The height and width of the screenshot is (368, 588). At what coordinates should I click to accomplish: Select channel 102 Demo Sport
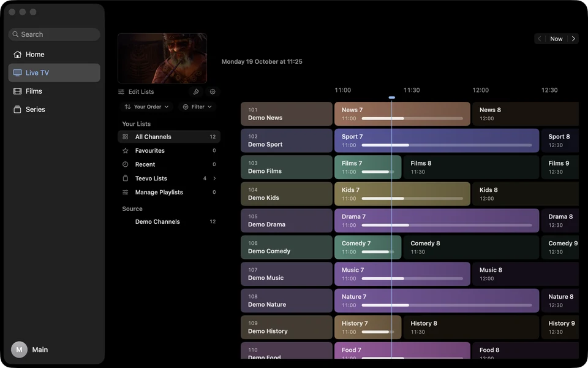[287, 140]
